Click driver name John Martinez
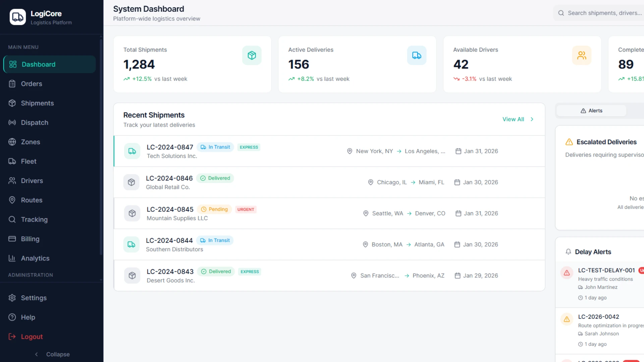Screen dimensions: 644x362 click(x=601, y=287)
